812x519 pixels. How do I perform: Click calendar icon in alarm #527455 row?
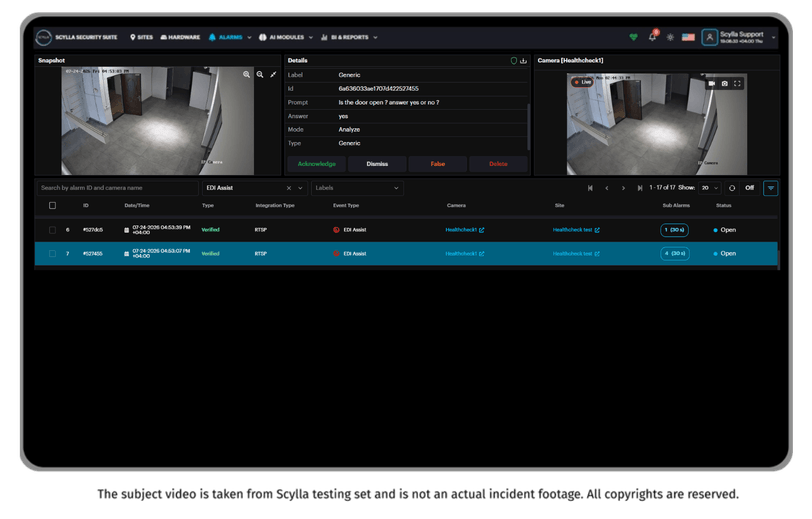126,254
